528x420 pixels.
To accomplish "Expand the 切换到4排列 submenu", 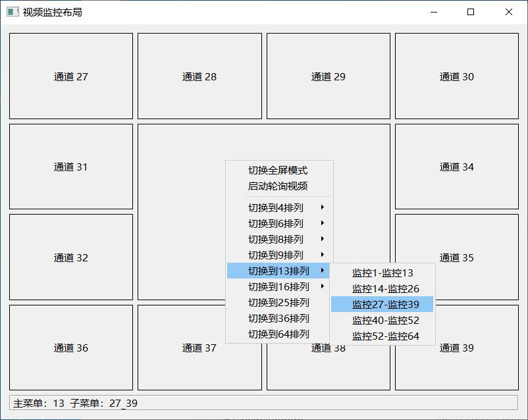I will tap(278, 207).
